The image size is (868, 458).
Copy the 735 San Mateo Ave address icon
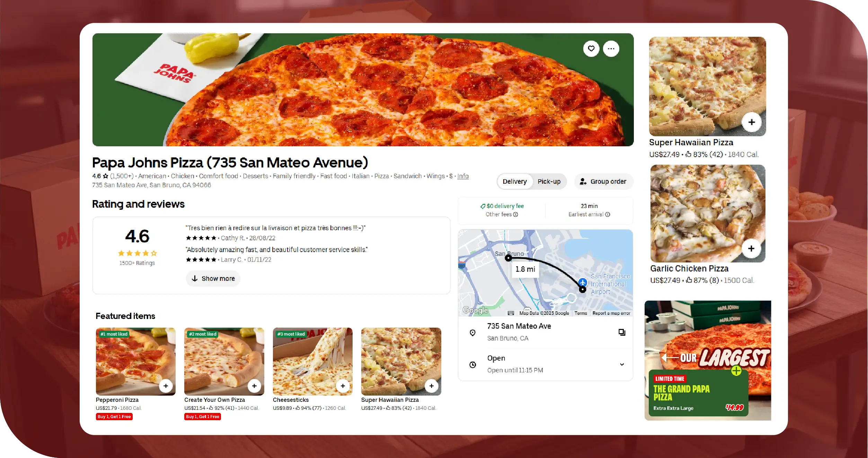pyautogui.click(x=622, y=332)
